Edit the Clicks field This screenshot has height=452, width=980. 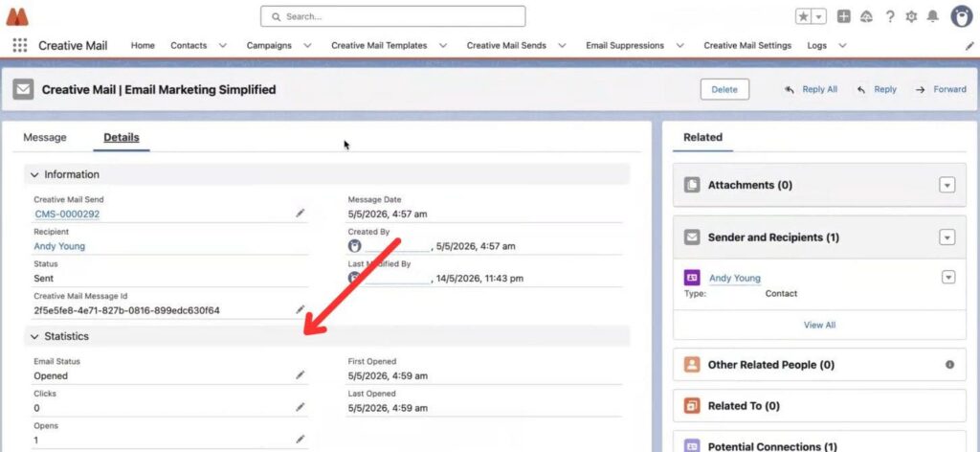pyautogui.click(x=301, y=407)
